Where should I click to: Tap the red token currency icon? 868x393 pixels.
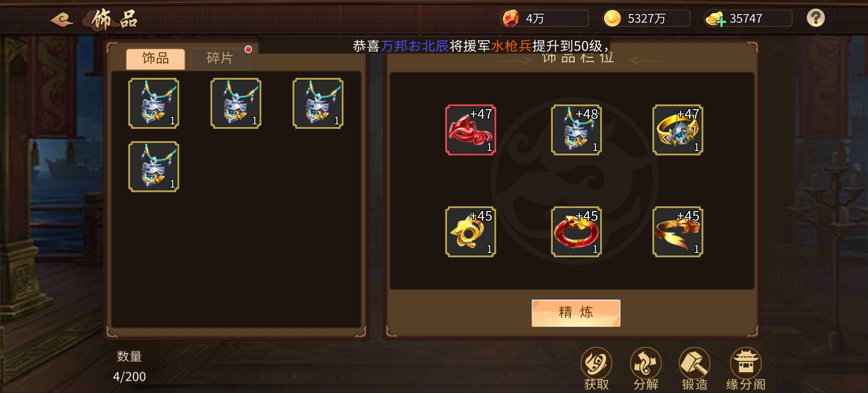point(510,18)
